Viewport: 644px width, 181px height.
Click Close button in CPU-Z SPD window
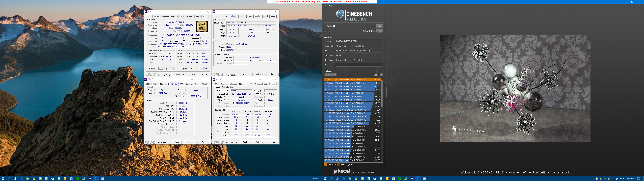click(272, 142)
